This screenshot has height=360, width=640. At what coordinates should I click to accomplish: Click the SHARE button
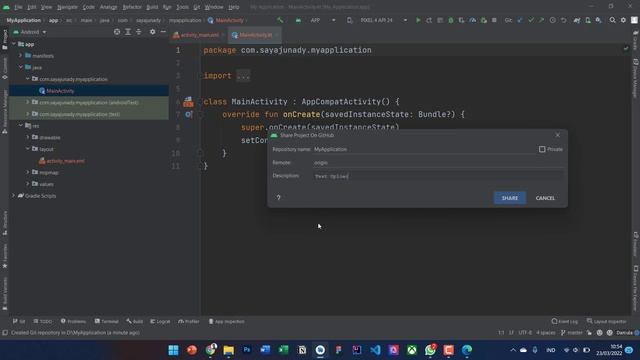point(510,198)
